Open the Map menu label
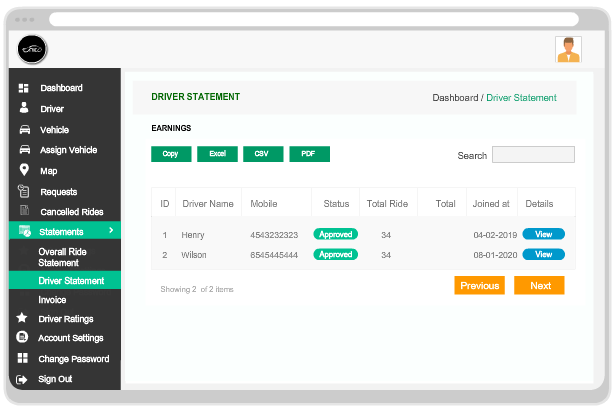 pyautogui.click(x=49, y=171)
